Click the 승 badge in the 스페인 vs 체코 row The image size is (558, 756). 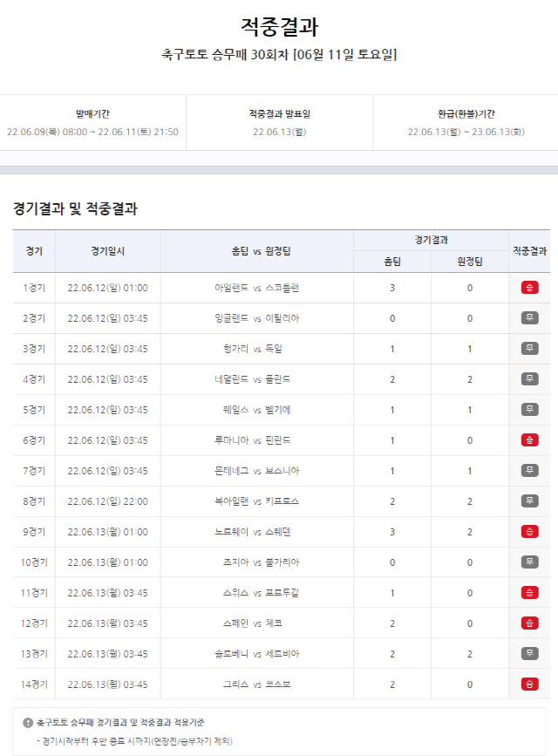(x=529, y=623)
